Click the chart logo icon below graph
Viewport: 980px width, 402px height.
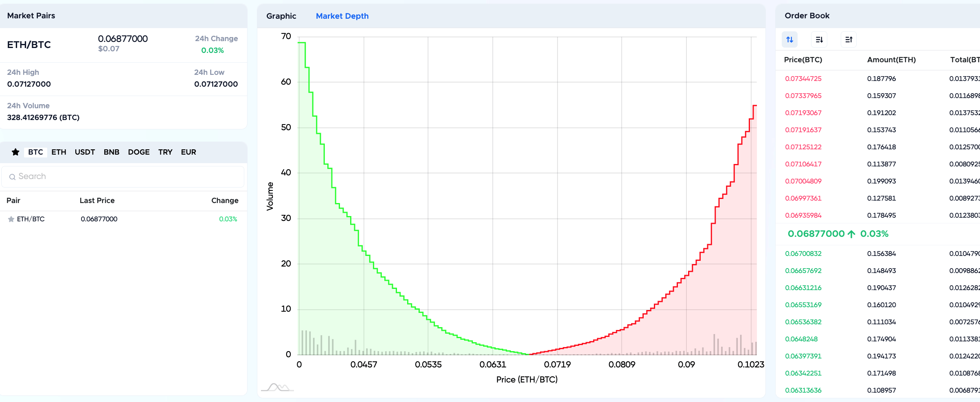pos(277,387)
